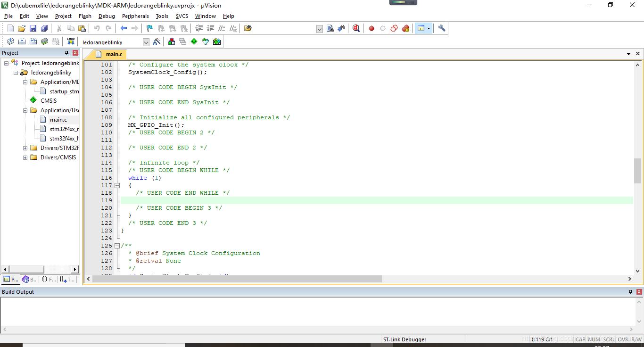Screen dimensions: 644x347
Task: Pin the Project panel with the pushpin
Action: coord(66,53)
